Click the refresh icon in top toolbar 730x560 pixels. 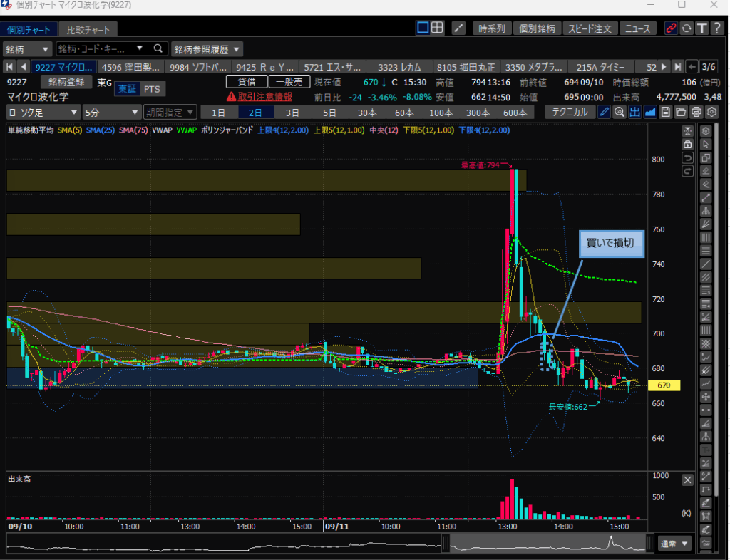pos(687,28)
